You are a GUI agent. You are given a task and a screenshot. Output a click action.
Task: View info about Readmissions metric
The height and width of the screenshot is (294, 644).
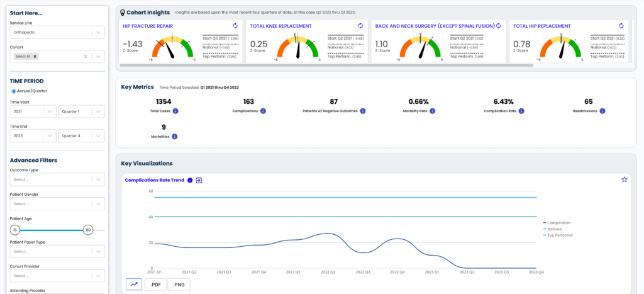coord(602,111)
